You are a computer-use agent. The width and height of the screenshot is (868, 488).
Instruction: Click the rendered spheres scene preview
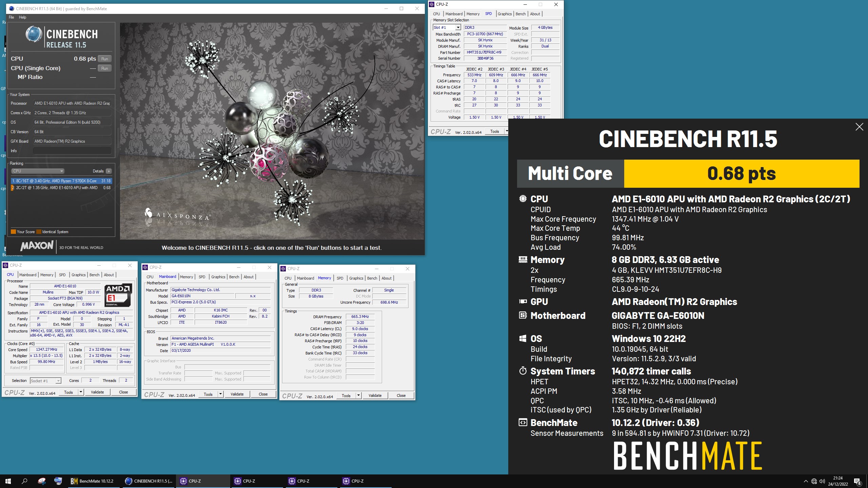coord(272,131)
